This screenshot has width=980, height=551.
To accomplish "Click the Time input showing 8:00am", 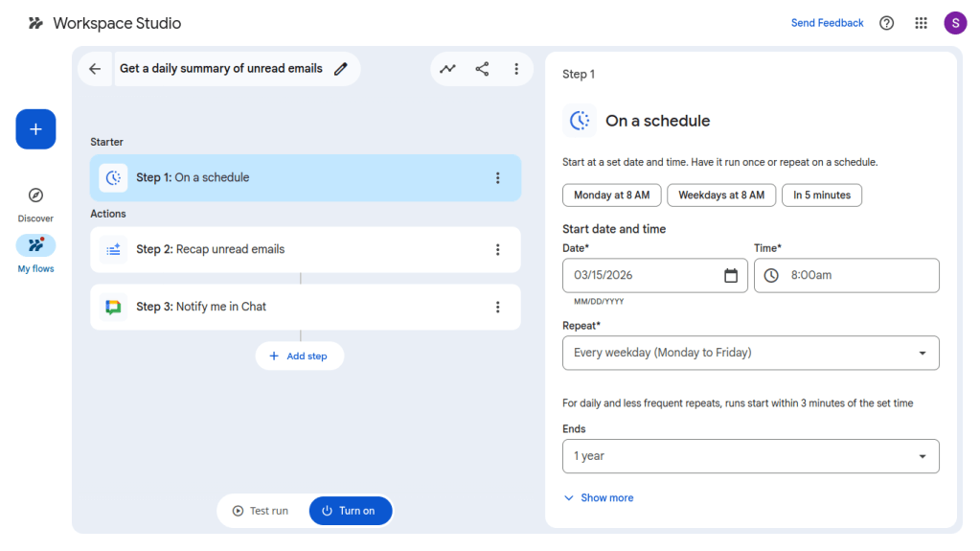I will tap(846, 275).
